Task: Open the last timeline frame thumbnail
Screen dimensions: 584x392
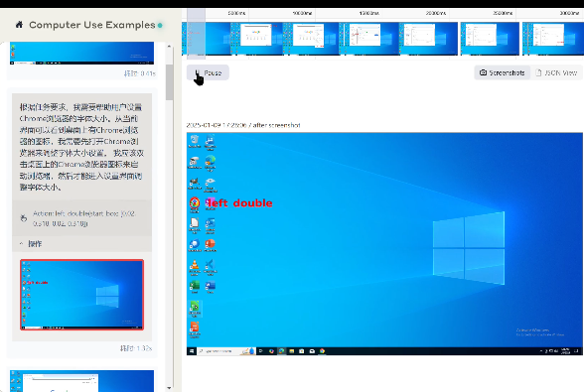Action: [553, 39]
